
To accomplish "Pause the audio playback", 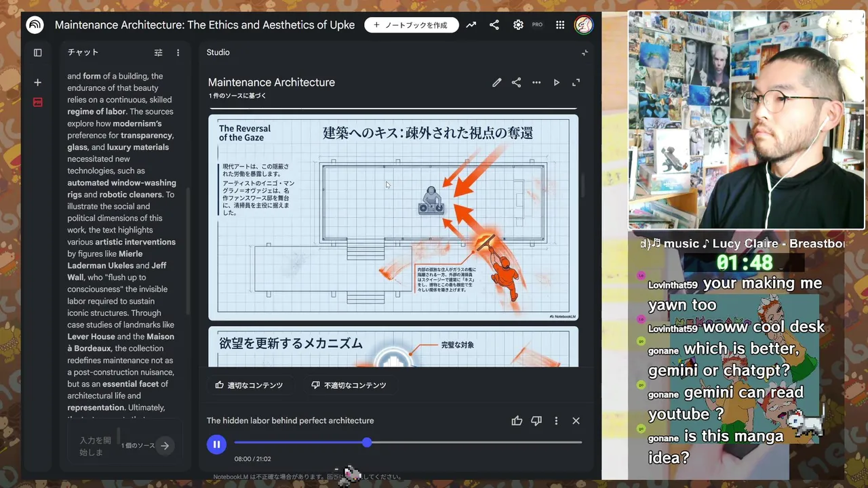I will point(216,445).
